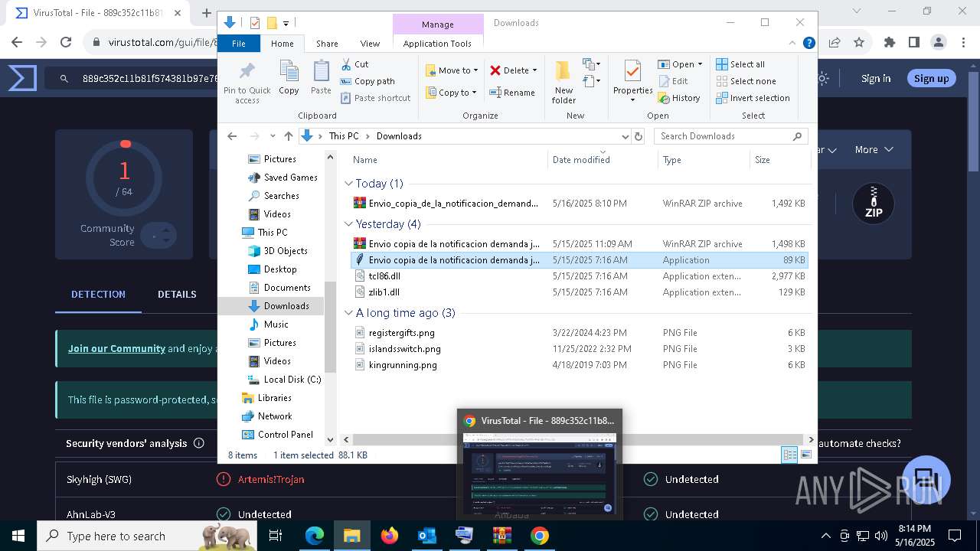This screenshot has width=980, height=551.
Task: Refresh the Downloads folder view
Action: pos(639,136)
